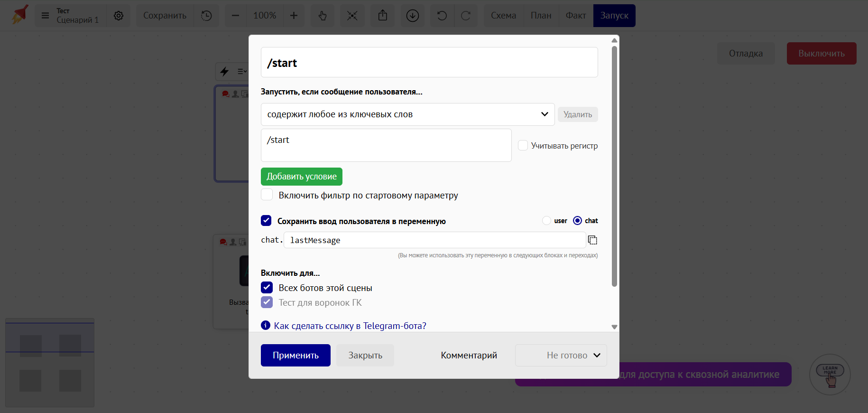Zoom in with the plus icon

294,16
